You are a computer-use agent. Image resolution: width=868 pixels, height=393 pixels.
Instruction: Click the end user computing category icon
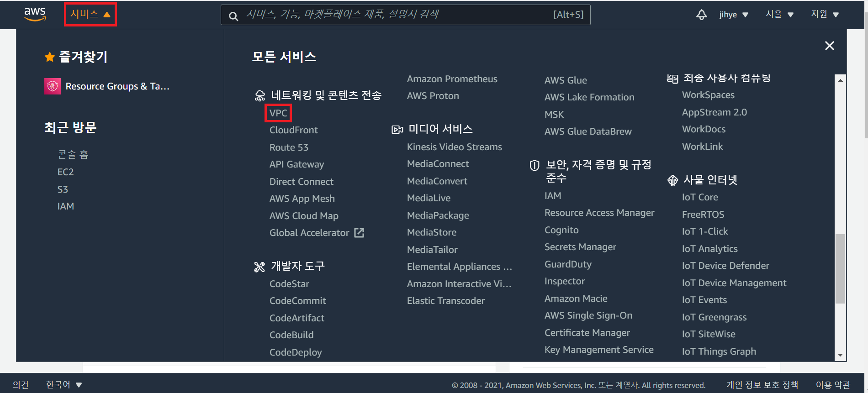[x=672, y=79]
